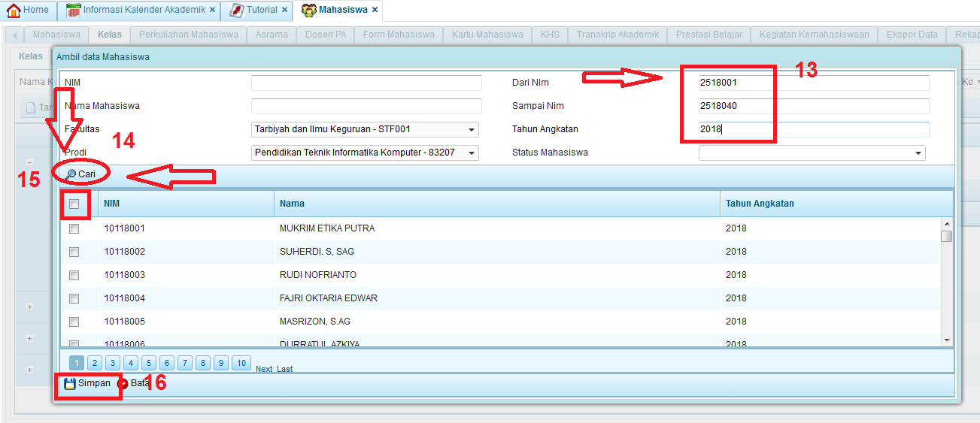
Task: Open the Fakultas dropdown
Action: (x=472, y=129)
